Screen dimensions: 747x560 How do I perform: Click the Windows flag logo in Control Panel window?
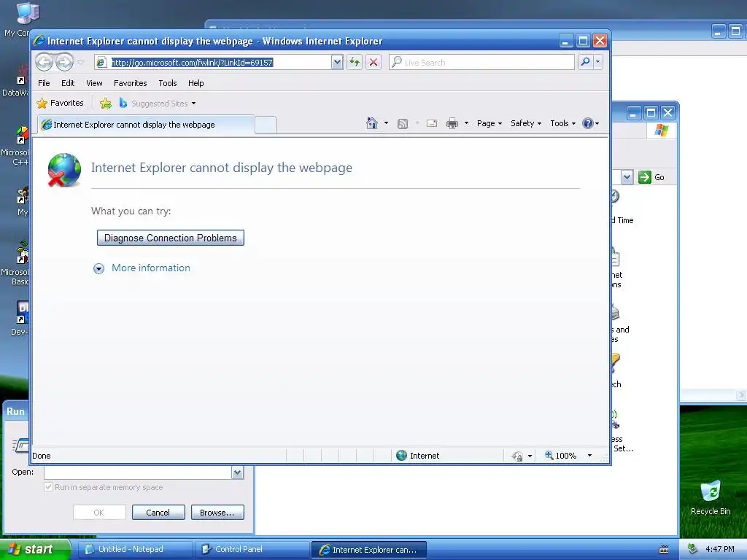[661, 130]
